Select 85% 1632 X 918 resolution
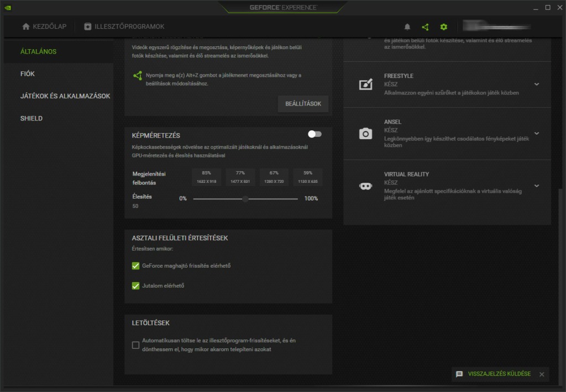 [207, 177]
